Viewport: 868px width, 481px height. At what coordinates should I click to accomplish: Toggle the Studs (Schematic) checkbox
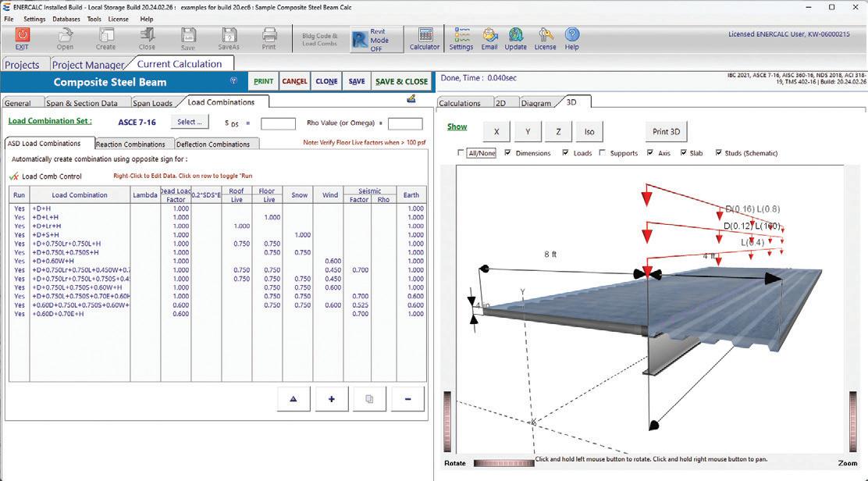(719, 153)
